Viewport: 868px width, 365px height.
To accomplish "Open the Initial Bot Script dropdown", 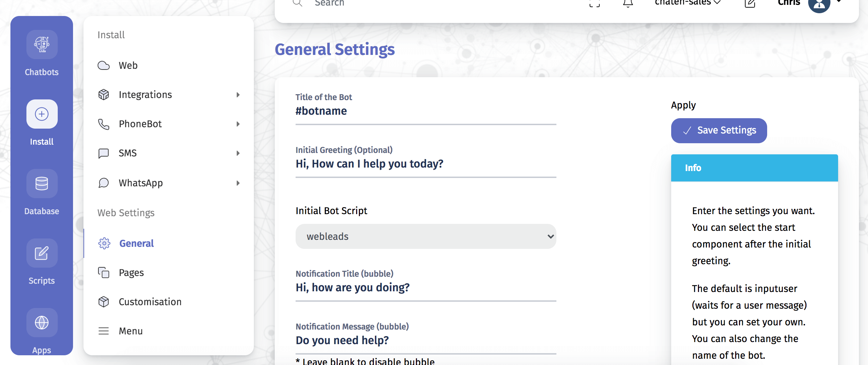I will pos(426,236).
